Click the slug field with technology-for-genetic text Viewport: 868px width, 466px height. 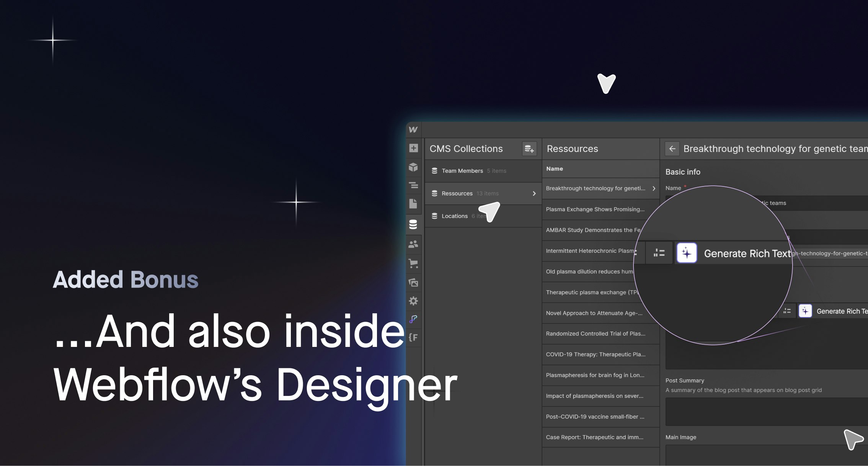click(829, 253)
